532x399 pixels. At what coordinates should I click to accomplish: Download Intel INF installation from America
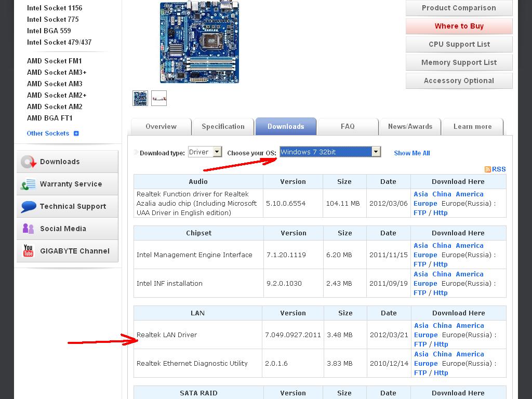pos(470,274)
